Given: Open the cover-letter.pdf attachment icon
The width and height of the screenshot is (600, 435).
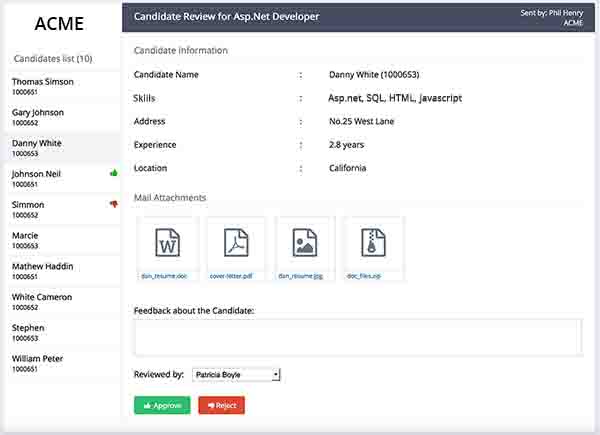Looking at the screenshot, I should (235, 243).
